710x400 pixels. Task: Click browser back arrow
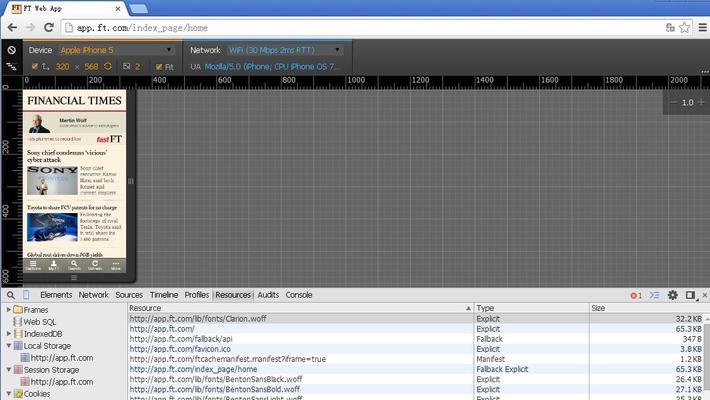(x=12, y=28)
